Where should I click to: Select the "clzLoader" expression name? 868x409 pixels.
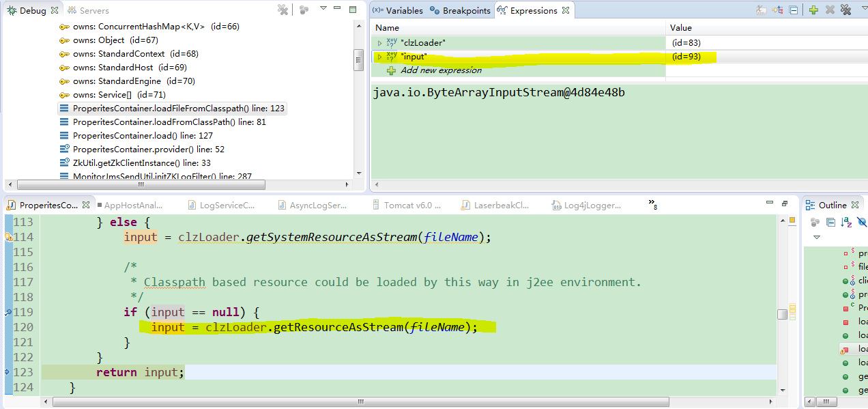423,43
